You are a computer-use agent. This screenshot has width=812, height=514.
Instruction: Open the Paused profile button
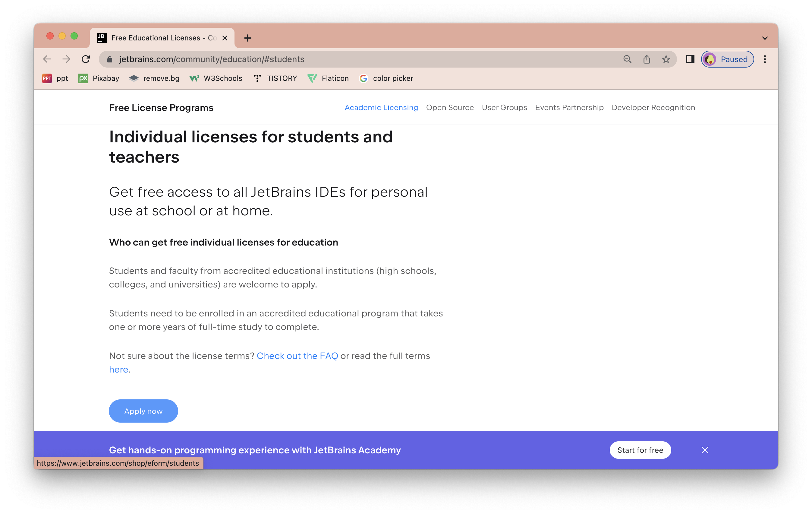tap(727, 59)
